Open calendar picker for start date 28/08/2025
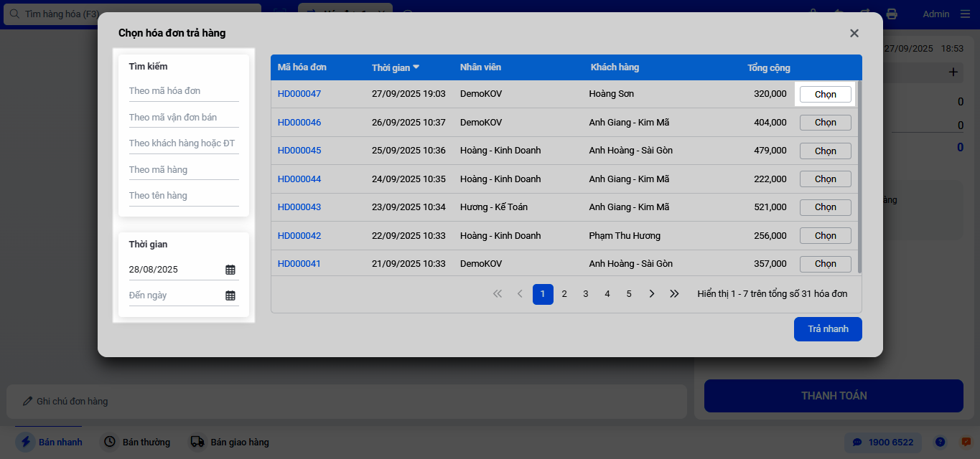This screenshot has height=459, width=980. pyautogui.click(x=230, y=270)
